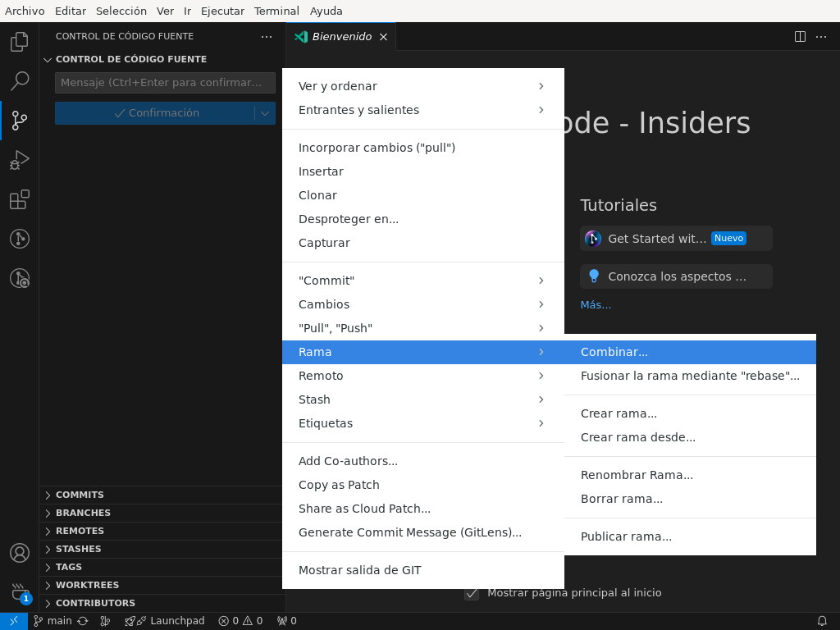Open the Search view icon

(20, 81)
